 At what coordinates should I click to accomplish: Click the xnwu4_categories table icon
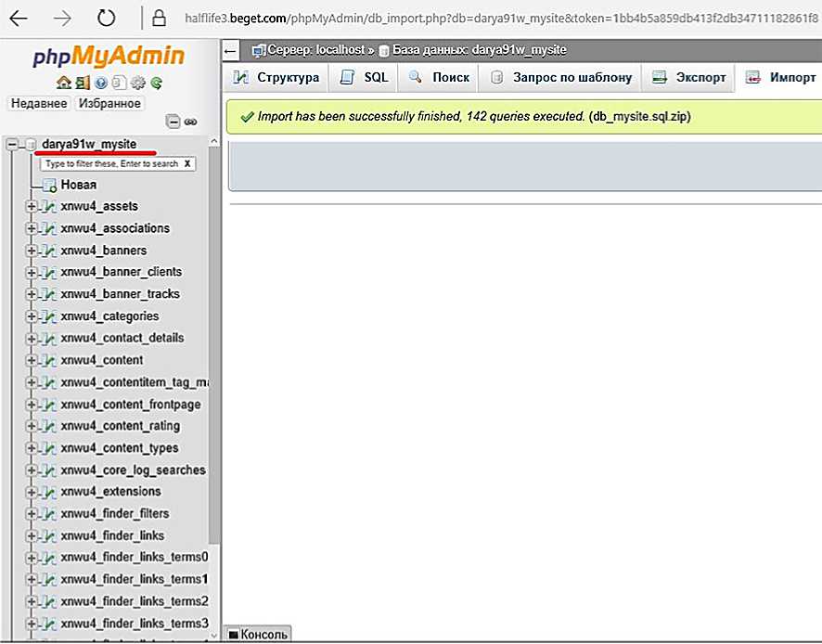point(49,316)
